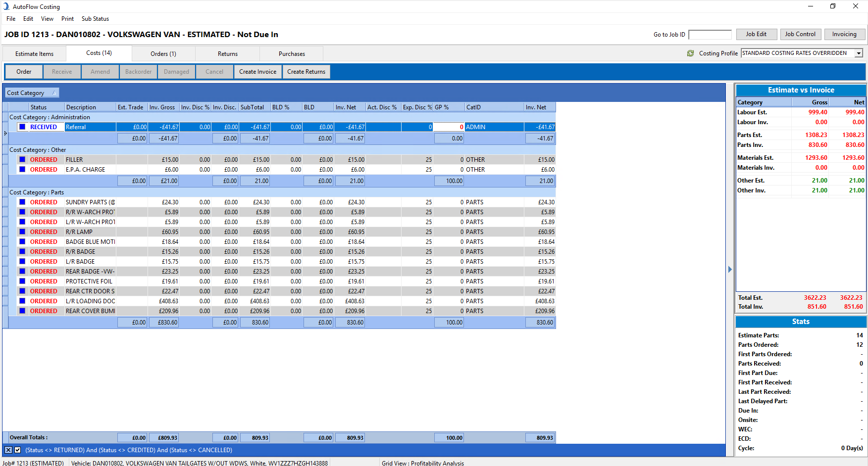Click the blue square on the R/R LAMP row
This screenshot has width=868, height=466.
point(22,232)
